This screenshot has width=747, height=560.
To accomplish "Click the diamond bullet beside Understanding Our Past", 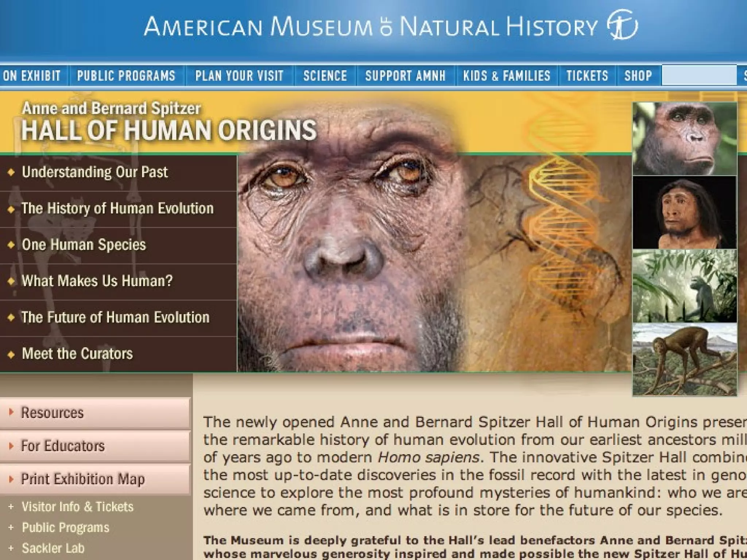I will click(x=11, y=172).
